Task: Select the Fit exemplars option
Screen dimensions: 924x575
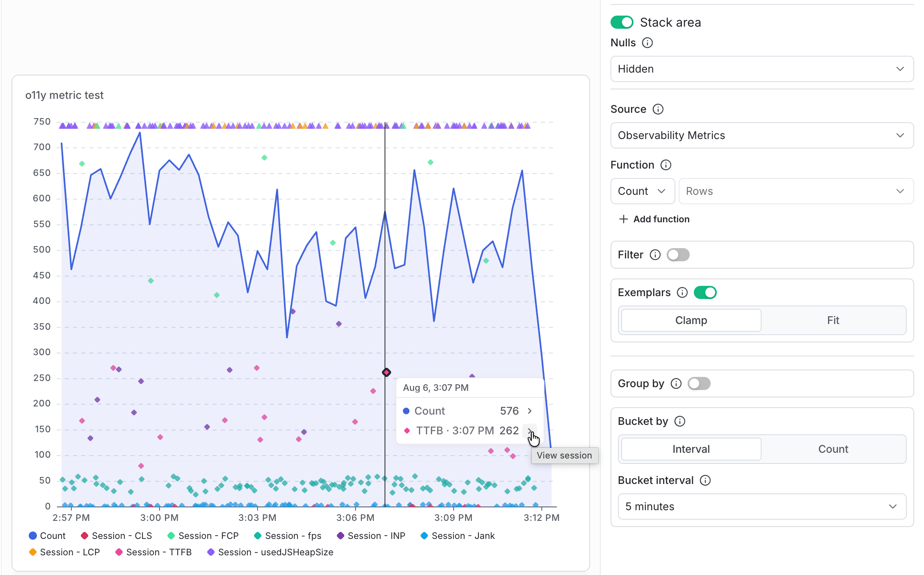Action: 833,320
